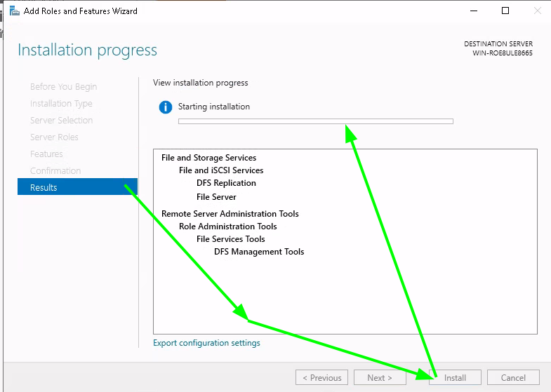The height and width of the screenshot is (392, 551).
Task: Select Remote Server Administration Tools entry
Action: pos(230,214)
